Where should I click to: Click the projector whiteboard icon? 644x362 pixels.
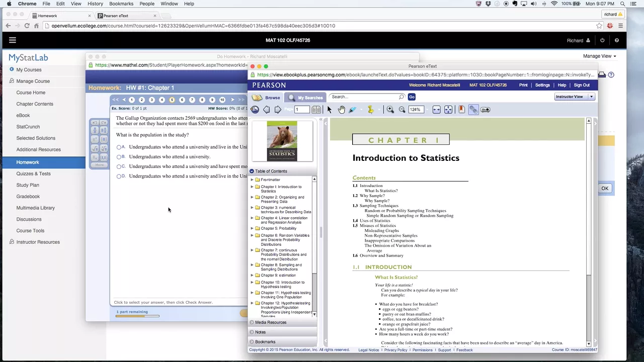click(486, 110)
